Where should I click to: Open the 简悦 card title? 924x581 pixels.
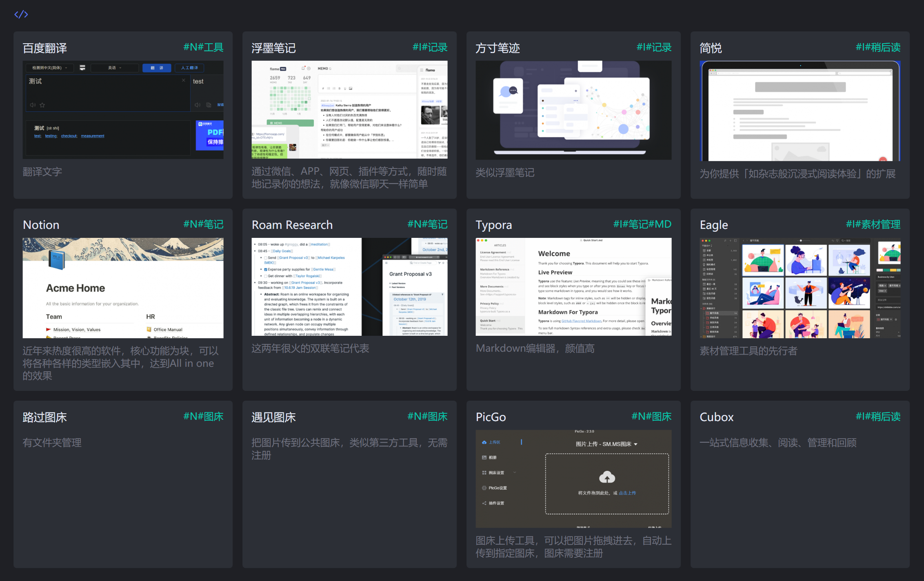tap(711, 48)
